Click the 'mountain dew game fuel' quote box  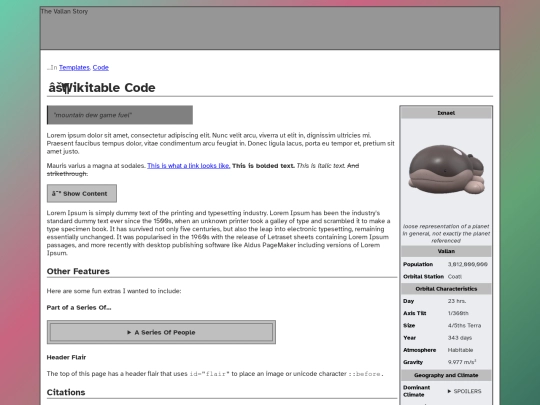[120, 115]
